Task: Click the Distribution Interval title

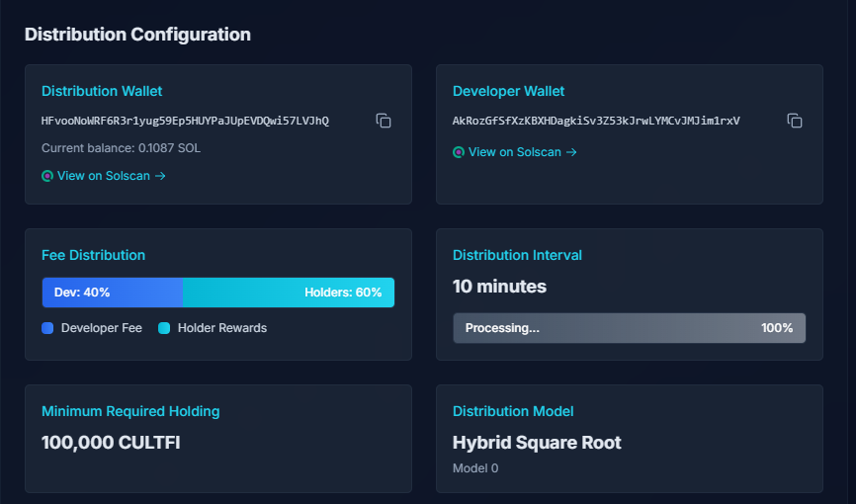Action: (x=517, y=255)
